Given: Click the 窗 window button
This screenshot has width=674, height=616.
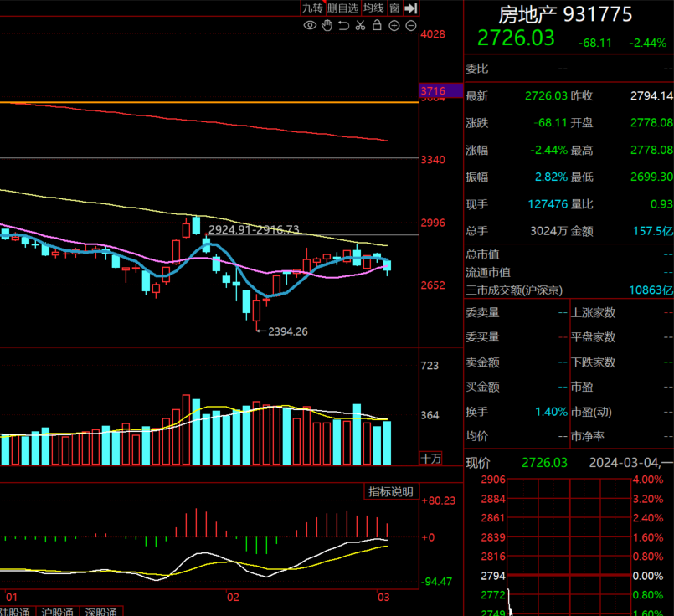Looking at the screenshot, I should tap(394, 8).
